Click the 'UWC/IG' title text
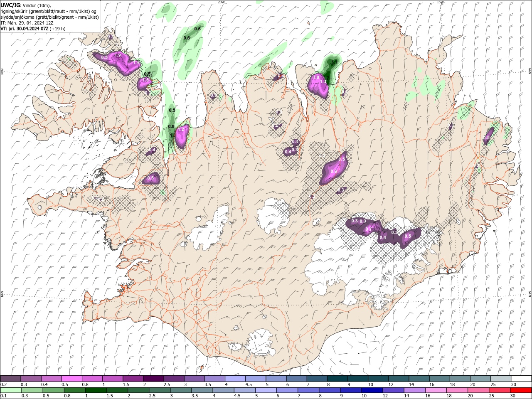This screenshot has width=532, height=399. (10, 5)
